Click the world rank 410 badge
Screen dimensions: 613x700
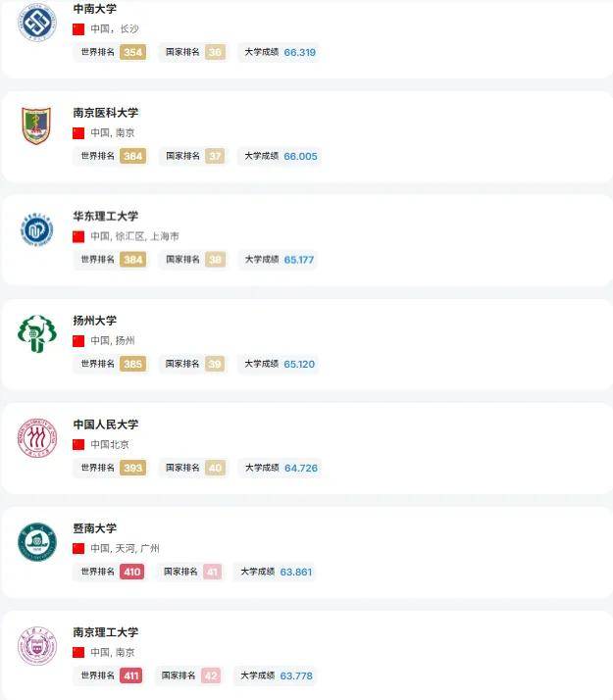tap(131, 572)
